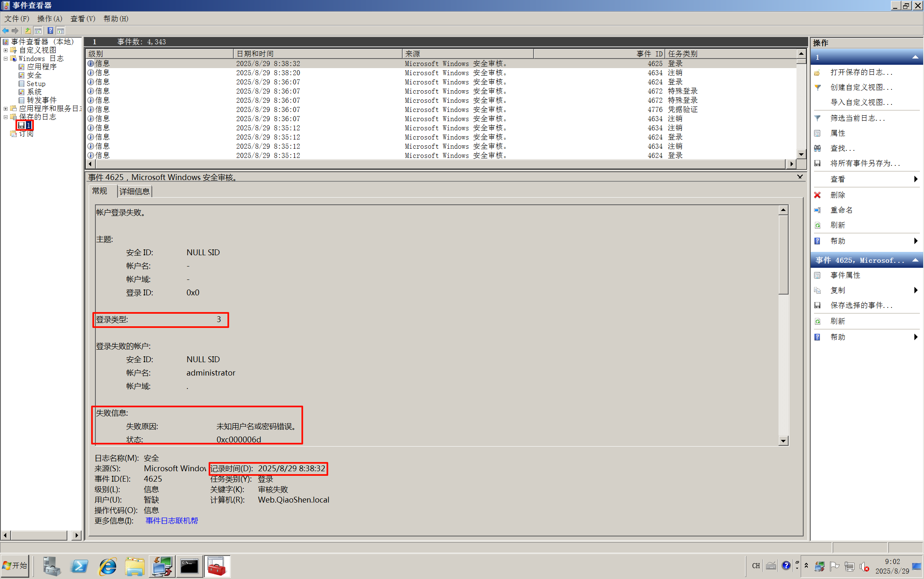Screen dimensions: 924x579
Task: Click the blue help toolbar icon
Action: [x=50, y=30]
